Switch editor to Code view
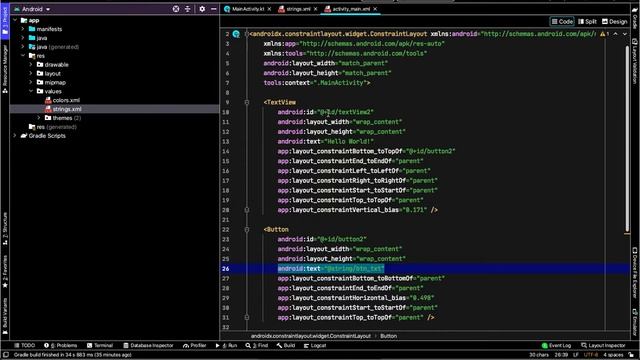The image size is (640, 360). click(x=562, y=21)
